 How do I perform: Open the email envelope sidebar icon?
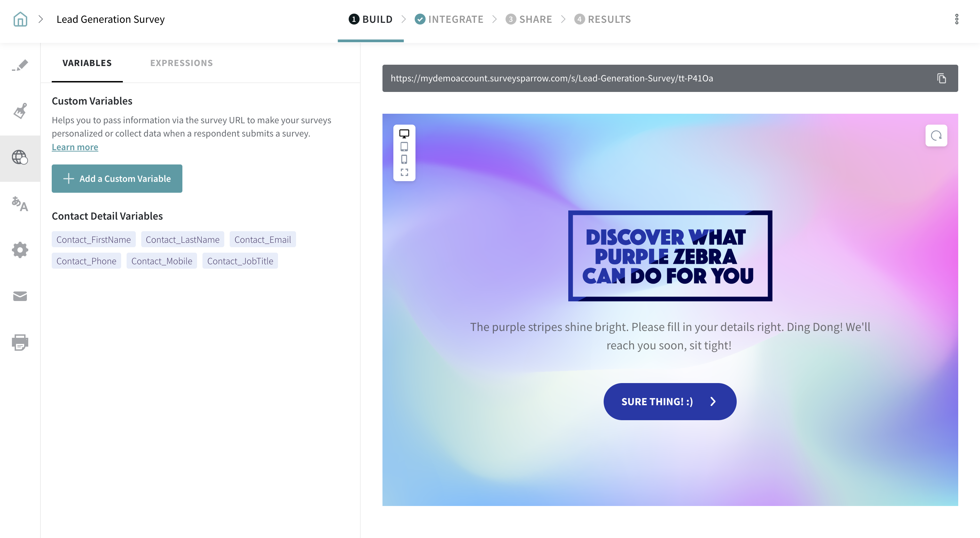point(20,296)
